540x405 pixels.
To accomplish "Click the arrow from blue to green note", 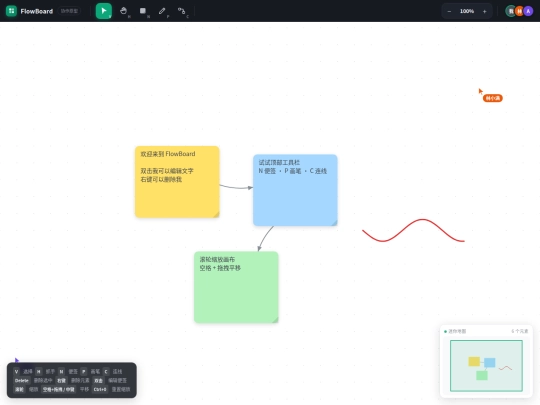I will [x=264, y=238].
